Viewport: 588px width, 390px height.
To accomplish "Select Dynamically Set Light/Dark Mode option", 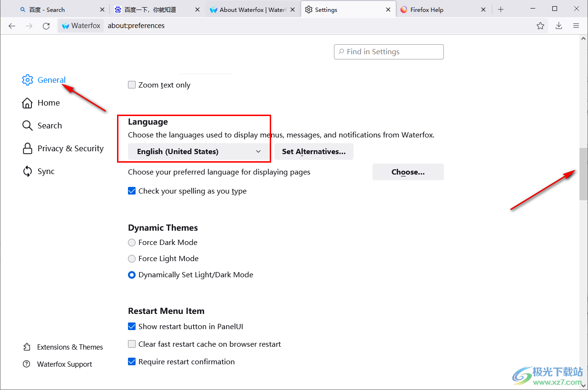I will [x=132, y=275].
